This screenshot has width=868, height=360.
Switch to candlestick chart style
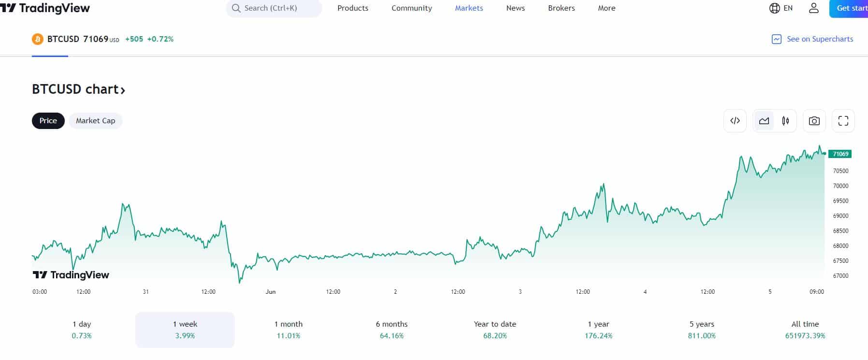coord(786,121)
